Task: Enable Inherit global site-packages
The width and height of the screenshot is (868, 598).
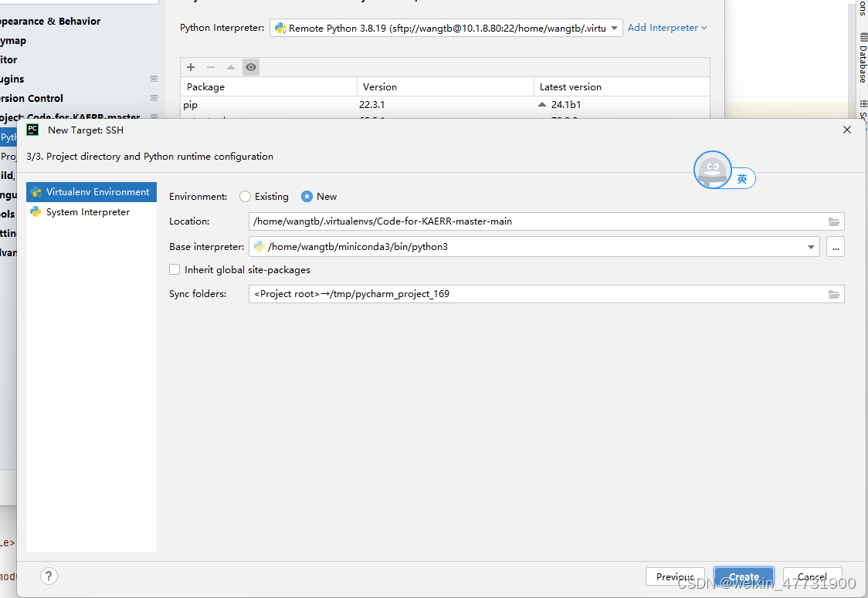Action: click(x=175, y=269)
